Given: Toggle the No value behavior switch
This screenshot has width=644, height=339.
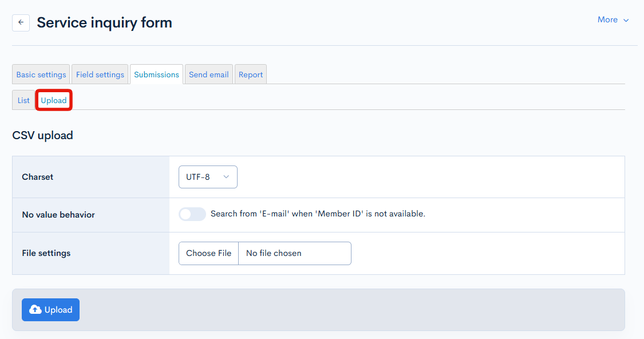Looking at the screenshot, I should coord(192,214).
